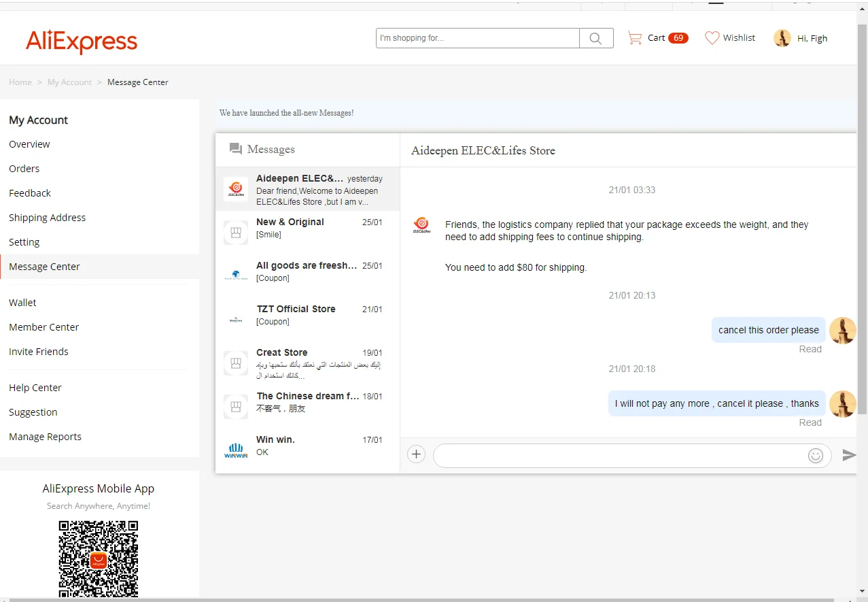Click the 'You need to add $80' message
Screen dimensions: 868x602
tap(516, 268)
